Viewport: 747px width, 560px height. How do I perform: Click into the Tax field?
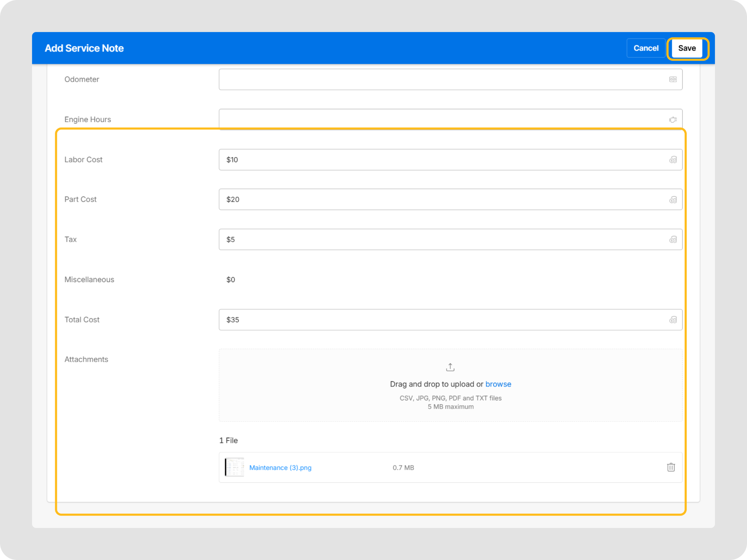tap(438, 240)
